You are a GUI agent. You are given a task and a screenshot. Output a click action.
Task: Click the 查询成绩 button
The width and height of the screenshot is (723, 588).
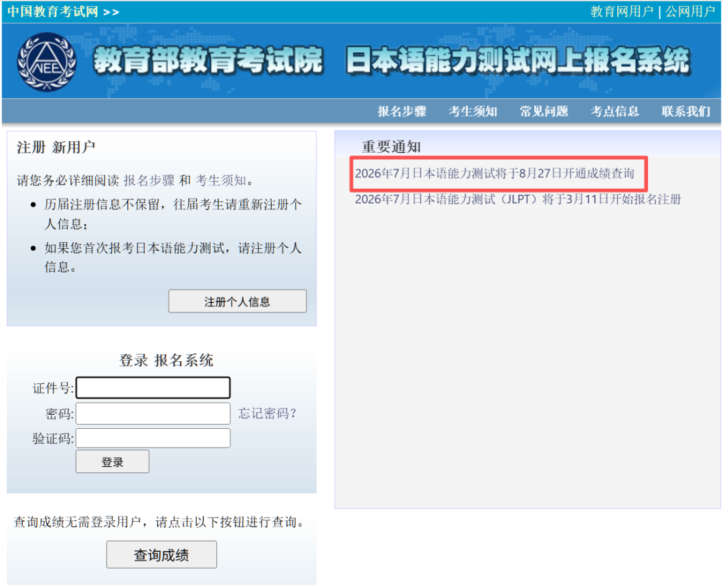161,555
